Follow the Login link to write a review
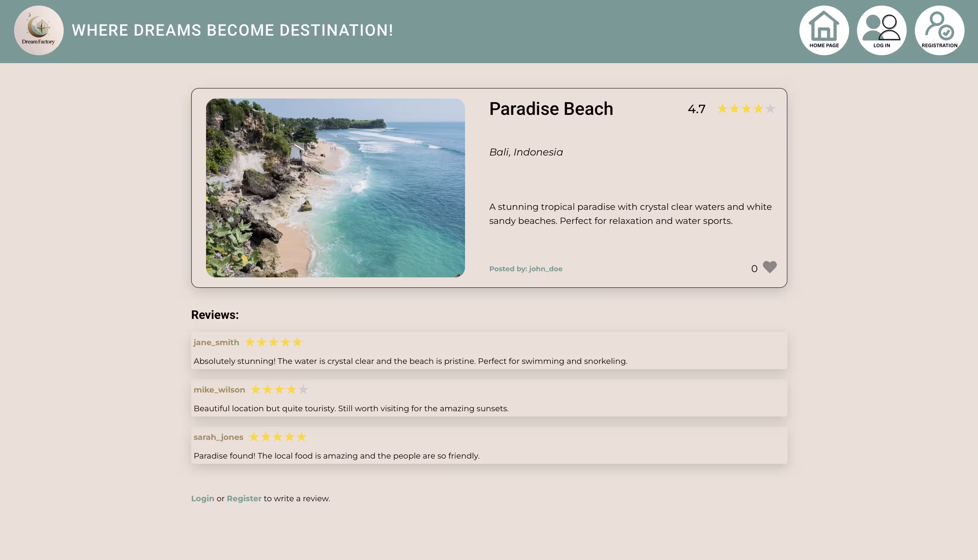Viewport: 978px width, 560px height. (203, 498)
